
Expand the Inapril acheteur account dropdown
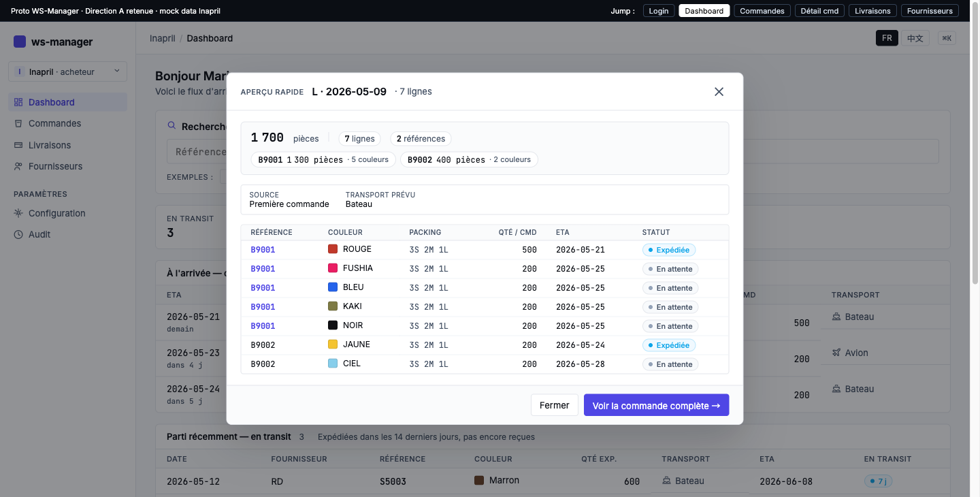pyautogui.click(x=67, y=71)
